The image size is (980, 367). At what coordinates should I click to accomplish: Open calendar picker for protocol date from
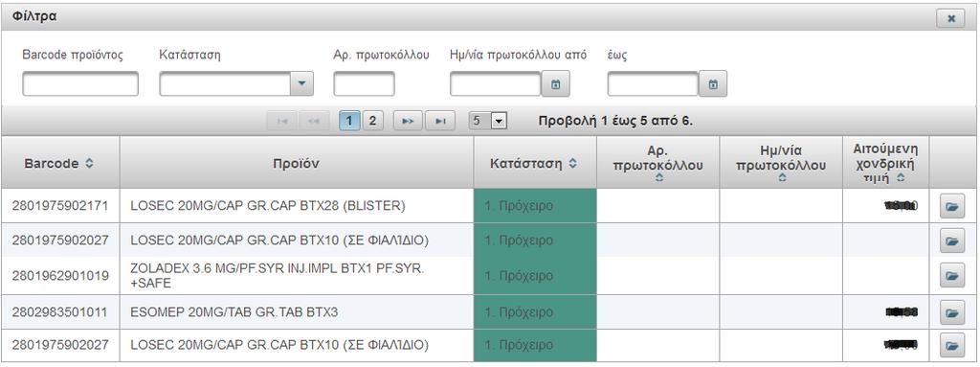[556, 84]
